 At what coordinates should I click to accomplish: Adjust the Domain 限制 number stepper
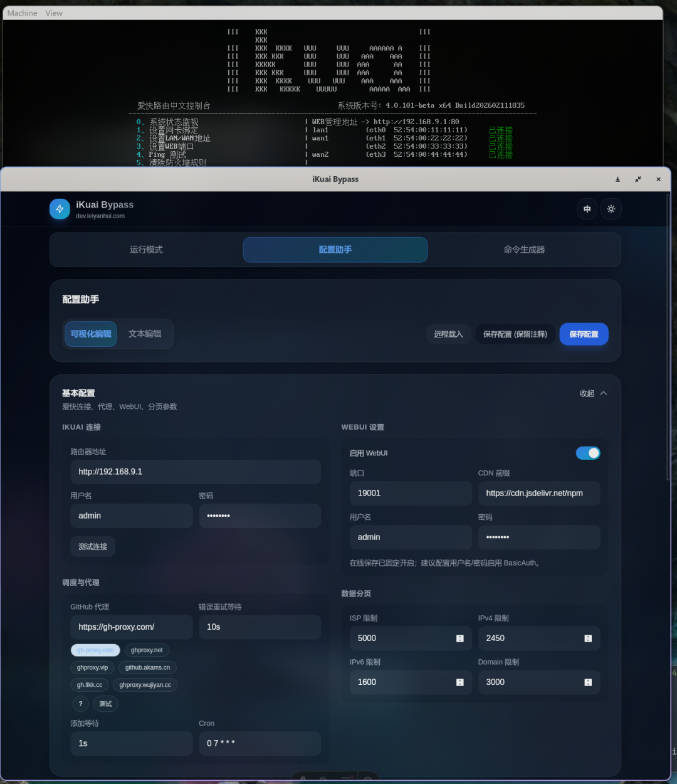pos(588,682)
